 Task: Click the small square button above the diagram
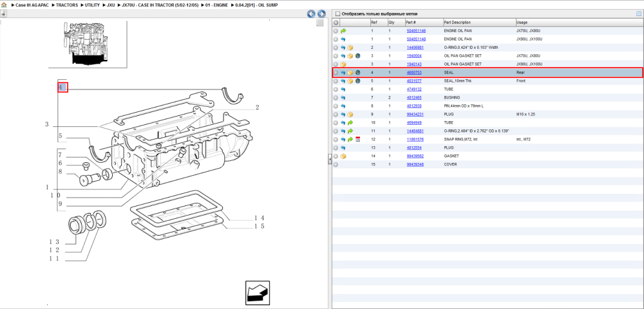coord(320,23)
